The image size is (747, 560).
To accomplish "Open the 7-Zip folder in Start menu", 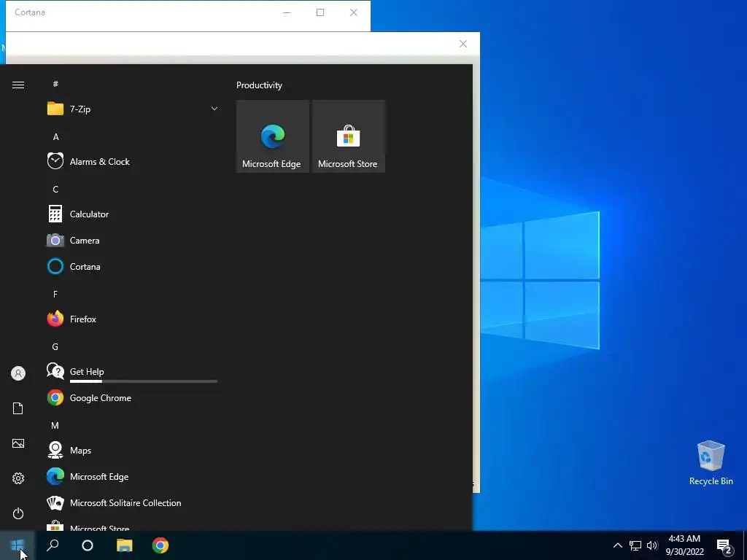I will pyautogui.click(x=133, y=109).
